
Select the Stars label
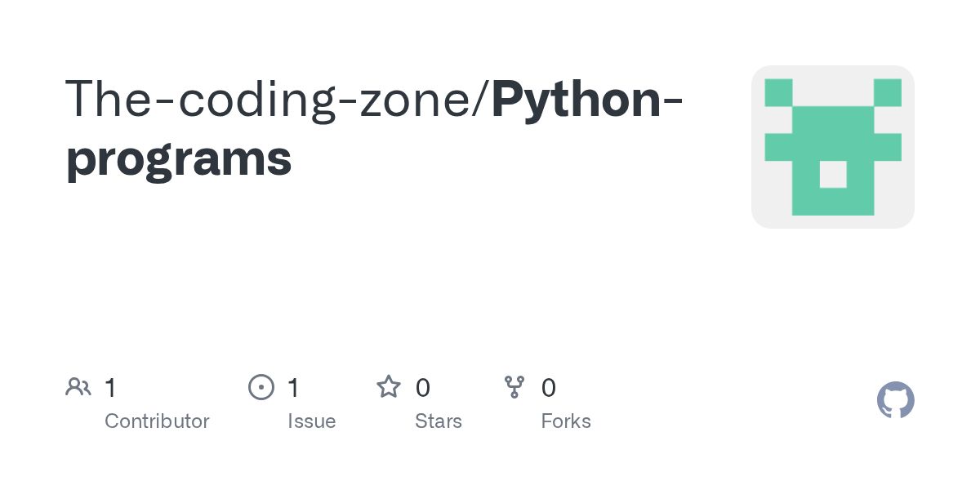point(439,421)
